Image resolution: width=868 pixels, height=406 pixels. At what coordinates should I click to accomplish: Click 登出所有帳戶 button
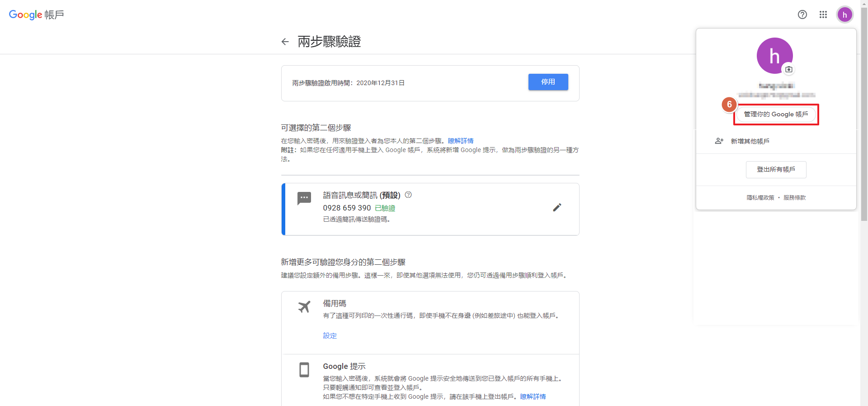point(776,169)
